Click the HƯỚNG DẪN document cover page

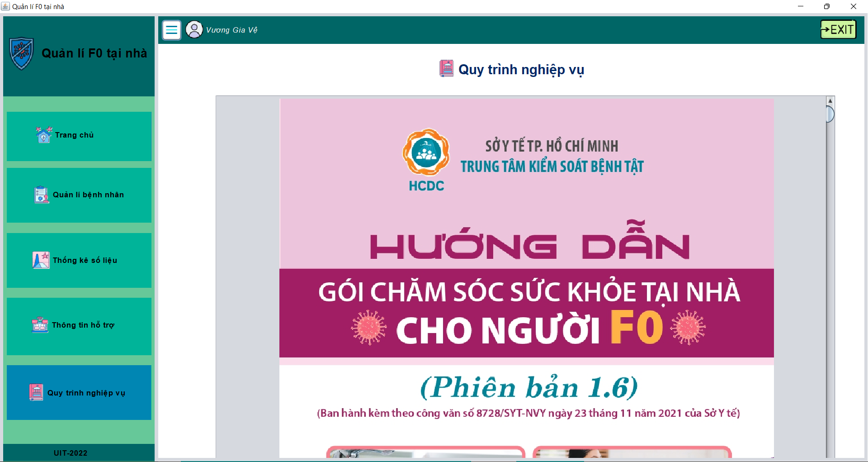(527, 277)
